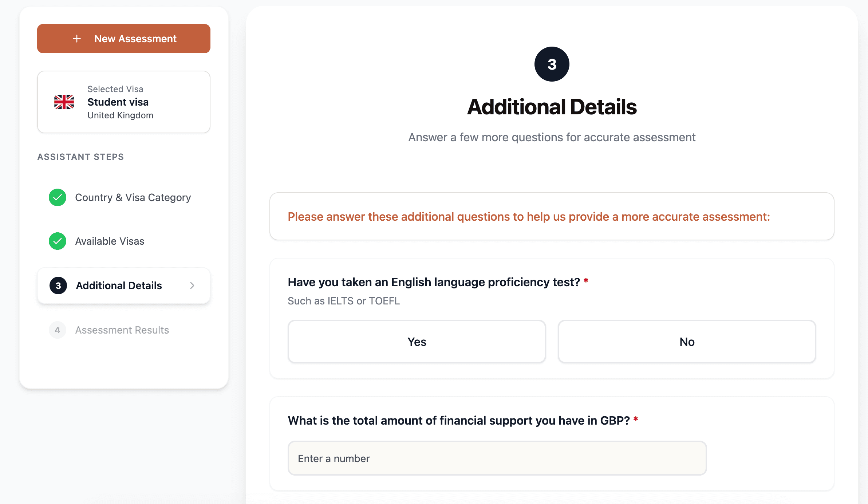Click the financial support number field
Image resolution: width=868 pixels, height=504 pixels.
pos(497,458)
